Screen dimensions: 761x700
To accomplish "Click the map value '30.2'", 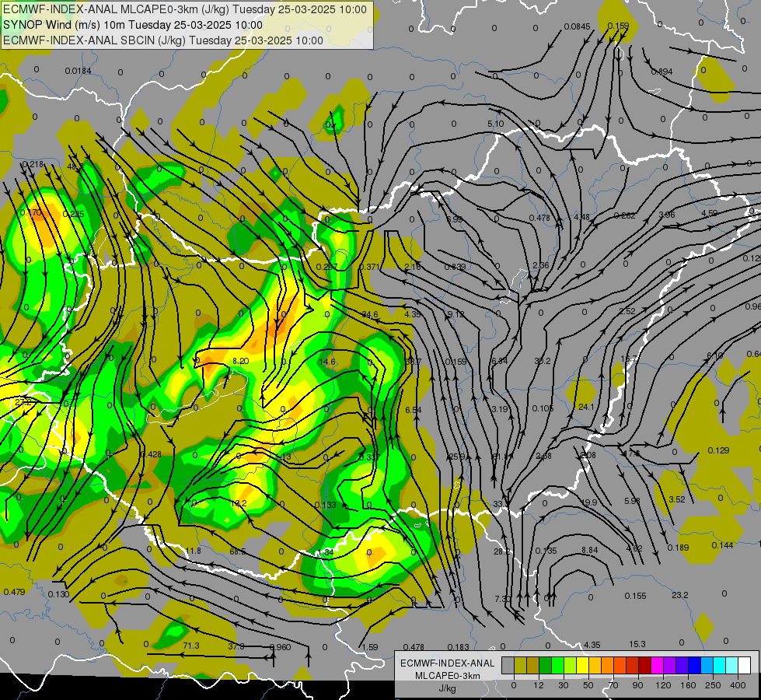I will [x=542, y=362].
